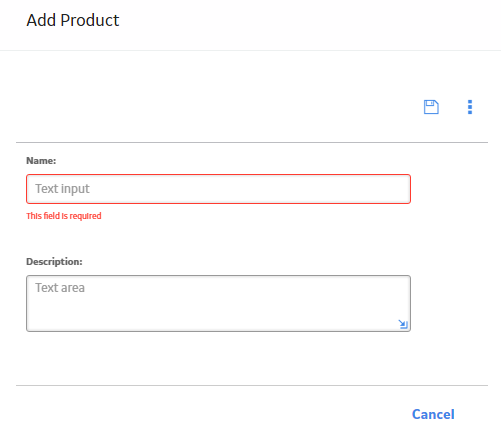Image resolution: width=501 pixels, height=442 pixels.
Task: Click the "Text input" placeholder text
Action: [62, 189]
